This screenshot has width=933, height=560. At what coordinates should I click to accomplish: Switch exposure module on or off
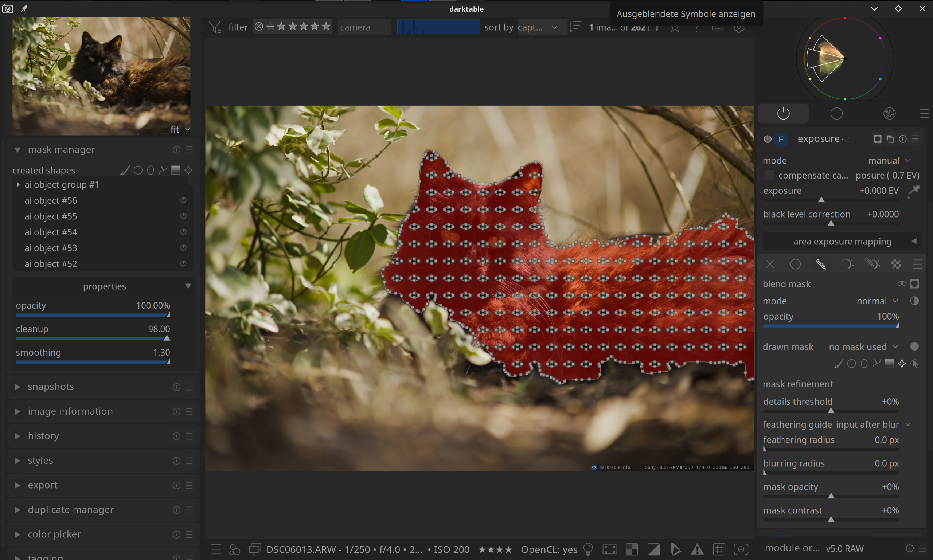point(767,139)
